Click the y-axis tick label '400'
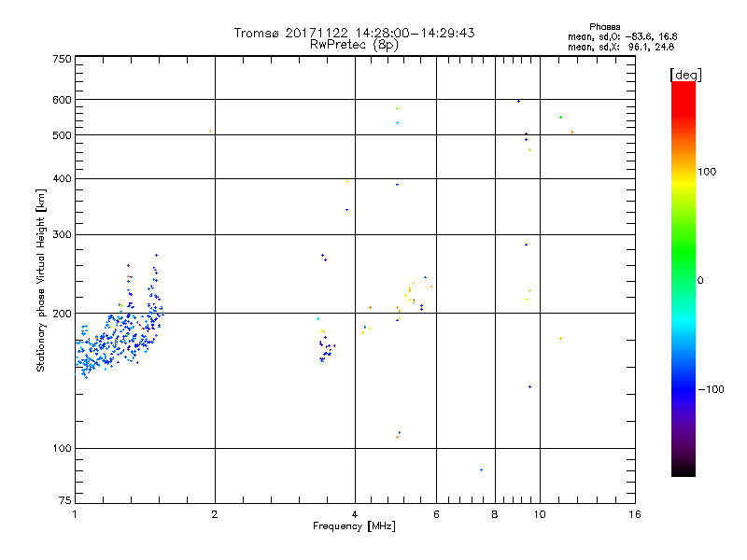 pos(62,178)
